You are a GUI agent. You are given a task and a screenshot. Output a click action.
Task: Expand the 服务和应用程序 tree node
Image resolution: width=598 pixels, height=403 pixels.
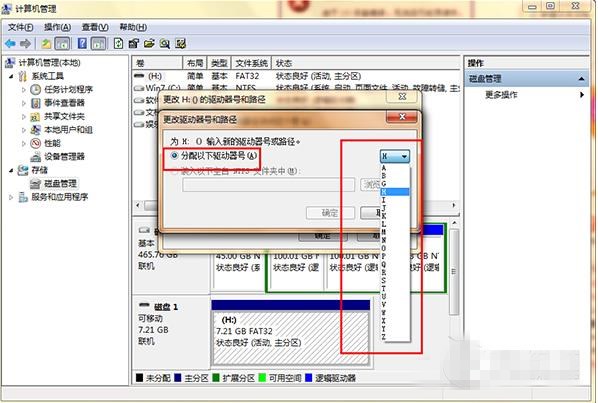click(11, 197)
